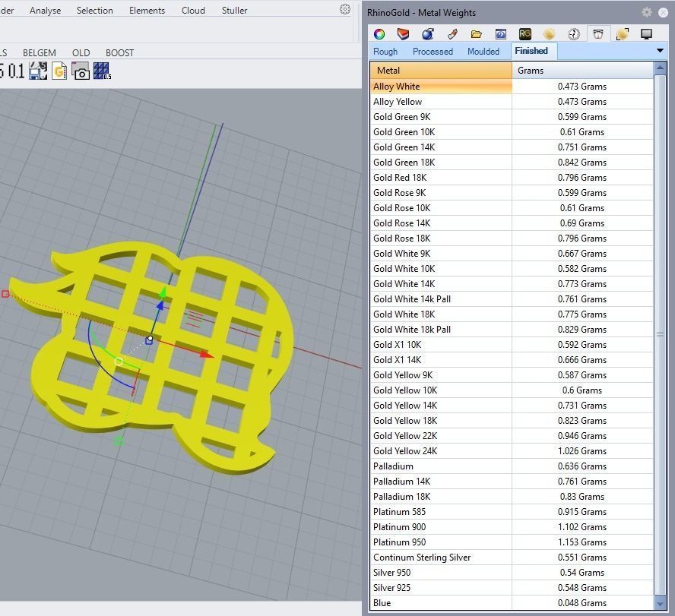Open the monitor display panel icon

(x=646, y=34)
